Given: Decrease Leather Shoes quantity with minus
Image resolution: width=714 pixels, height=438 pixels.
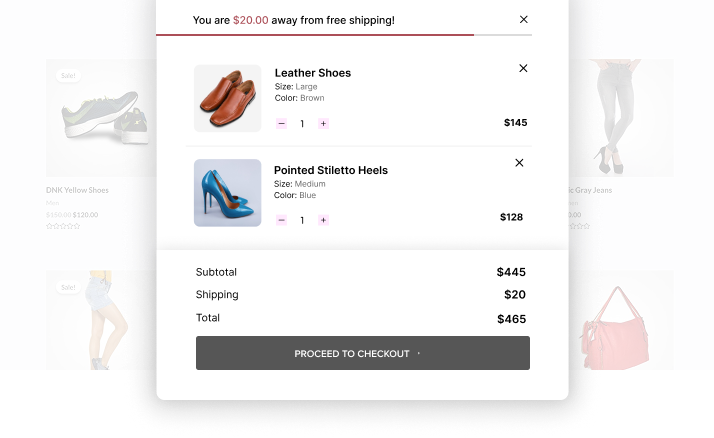Looking at the screenshot, I should click(281, 123).
